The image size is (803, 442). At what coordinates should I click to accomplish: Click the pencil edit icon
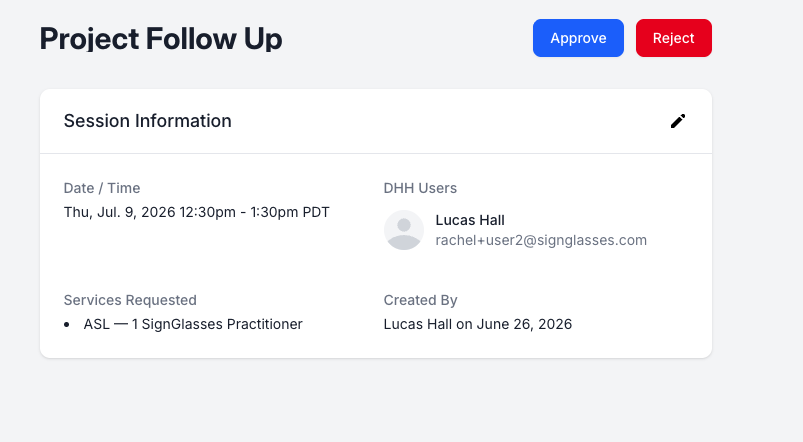[x=678, y=121]
